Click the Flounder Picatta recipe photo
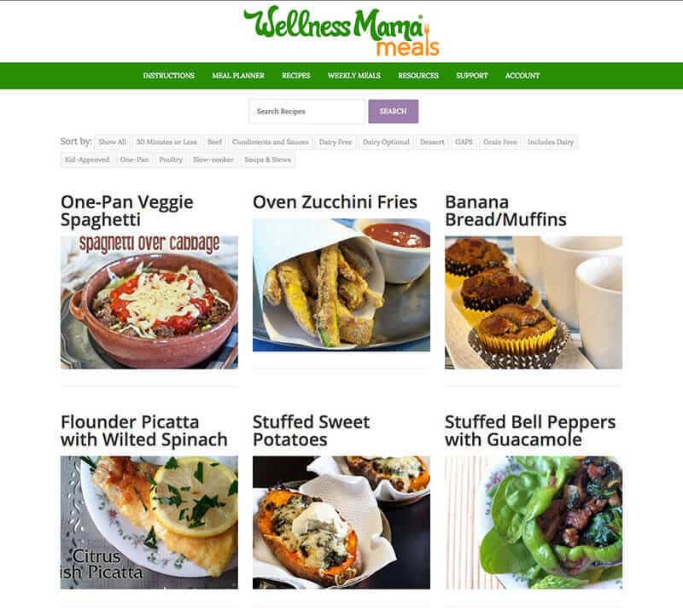The width and height of the screenshot is (683, 616). (x=149, y=522)
